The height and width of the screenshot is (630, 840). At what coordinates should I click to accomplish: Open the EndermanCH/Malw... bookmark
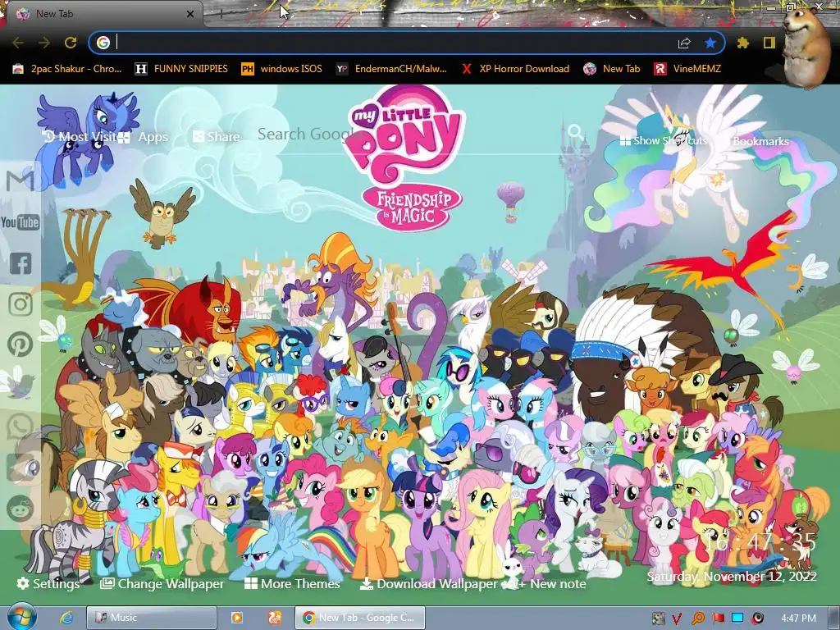pos(391,69)
